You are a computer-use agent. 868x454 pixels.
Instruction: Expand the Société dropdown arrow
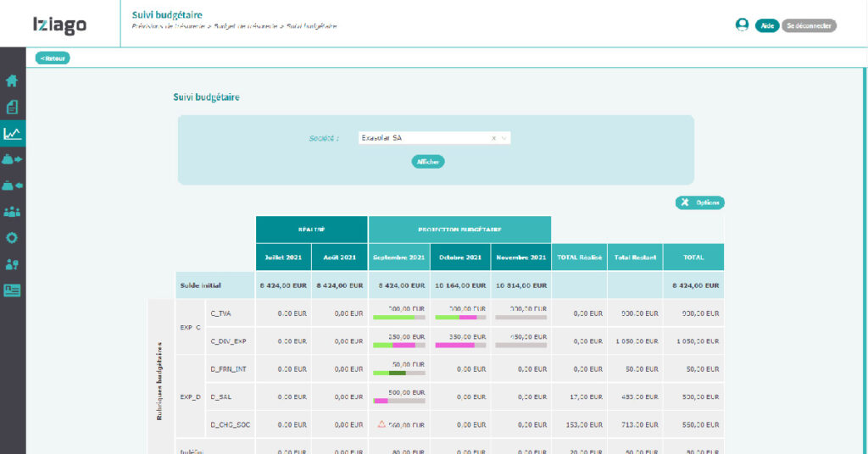click(504, 138)
